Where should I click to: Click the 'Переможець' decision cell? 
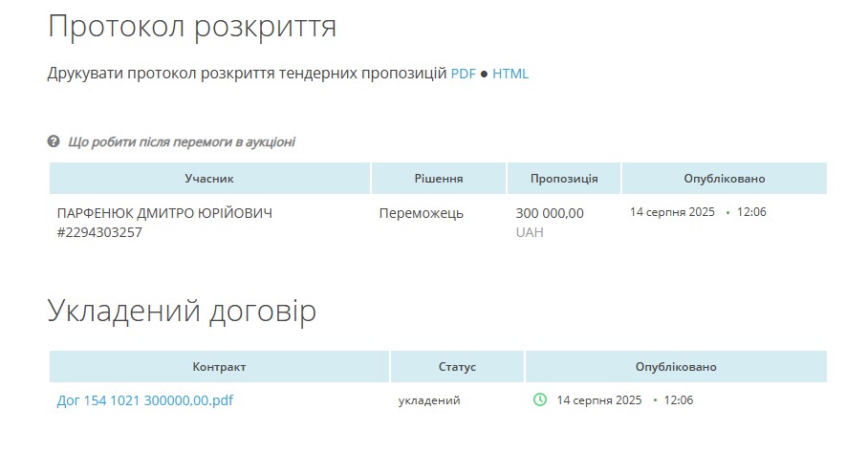(422, 213)
